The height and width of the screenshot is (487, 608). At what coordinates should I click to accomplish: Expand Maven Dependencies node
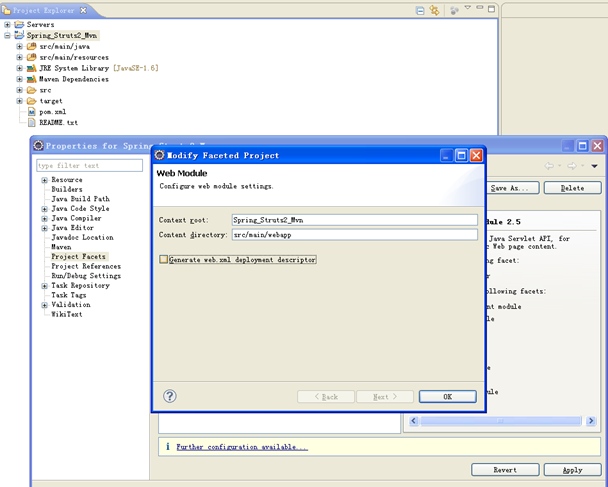(19, 79)
